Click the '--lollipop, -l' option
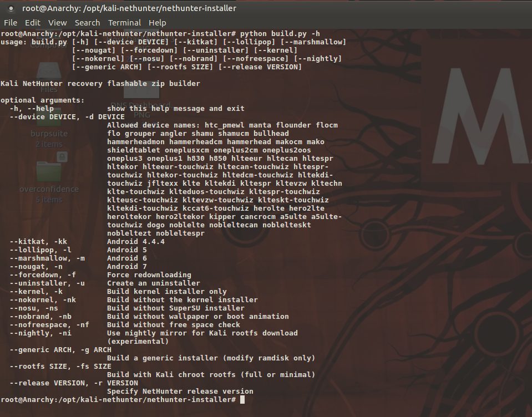Screen dimensions: 532x417 point(40,250)
